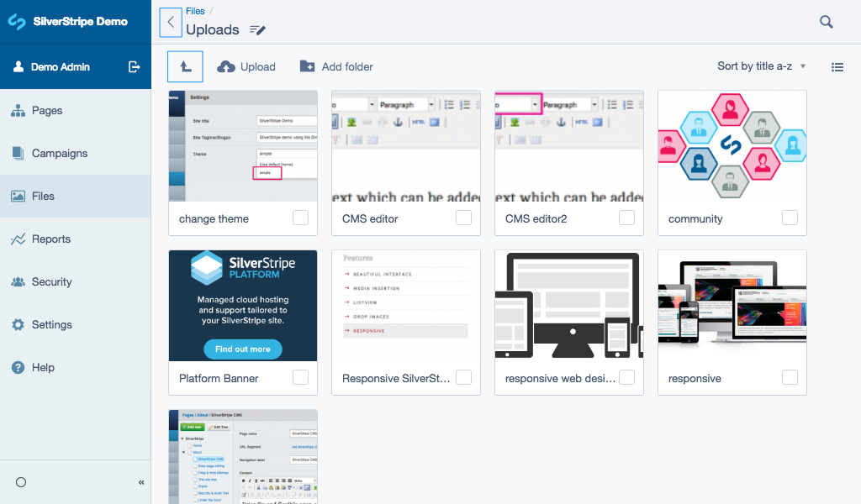Collapse the sidebar with double chevron

(x=141, y=482)
